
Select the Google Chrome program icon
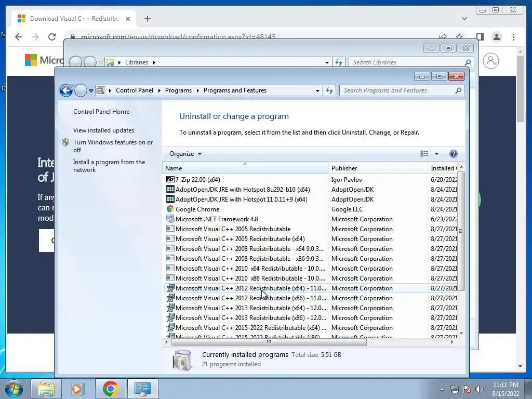(170, 209)
